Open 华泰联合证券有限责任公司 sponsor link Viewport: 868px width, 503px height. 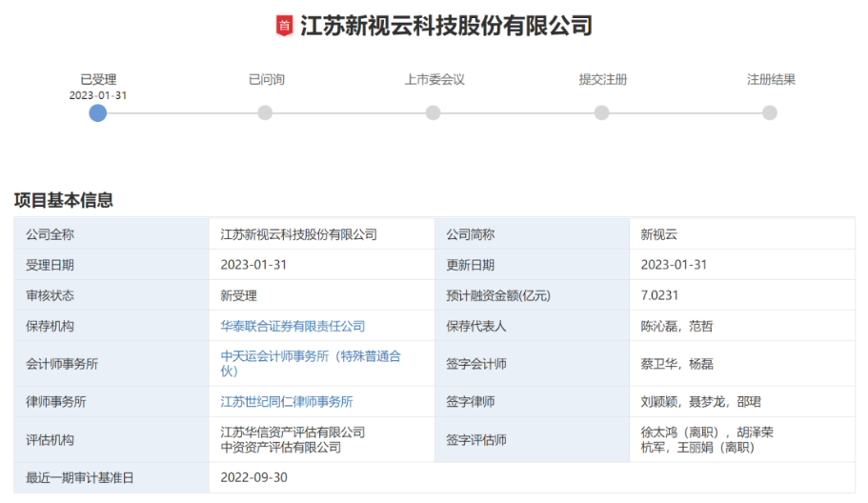click(293, 326)
